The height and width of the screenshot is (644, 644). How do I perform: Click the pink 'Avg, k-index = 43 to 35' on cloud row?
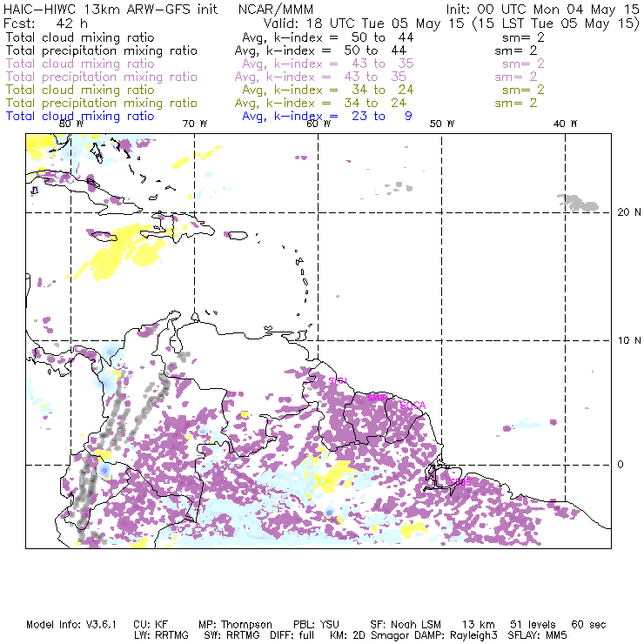328,64
